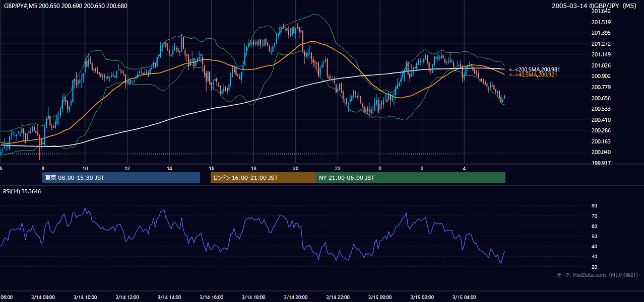Click price axis value 200.656

click(601, 98)
